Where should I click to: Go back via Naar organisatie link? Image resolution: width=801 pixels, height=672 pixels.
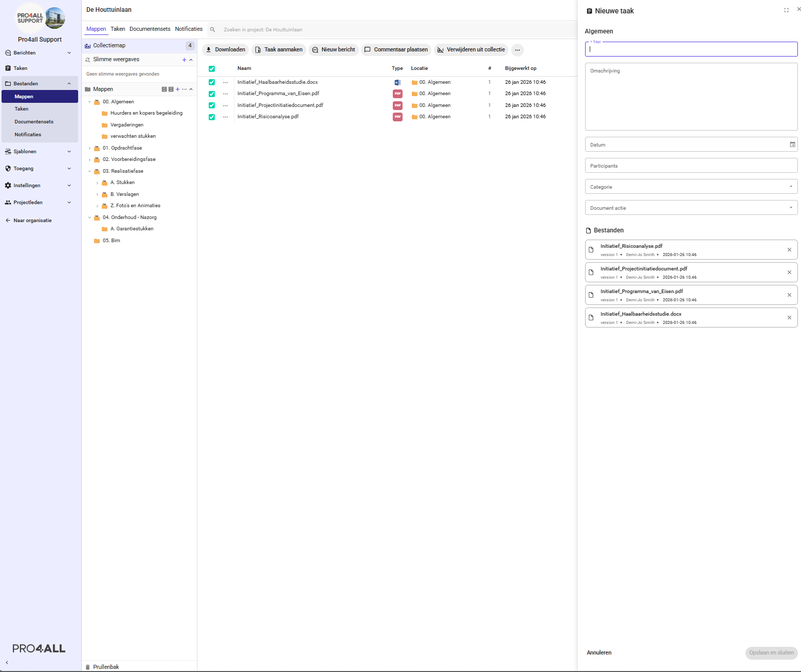(29, 221)
